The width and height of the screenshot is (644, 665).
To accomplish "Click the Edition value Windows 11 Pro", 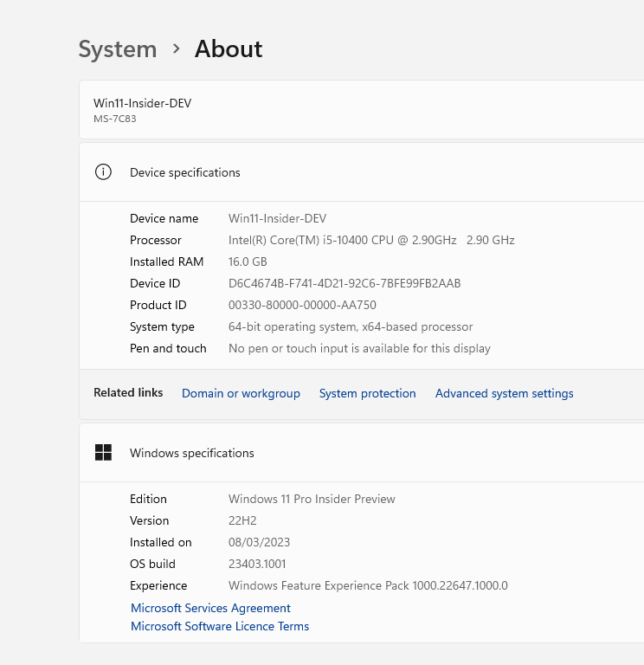I will coord(312,499).
